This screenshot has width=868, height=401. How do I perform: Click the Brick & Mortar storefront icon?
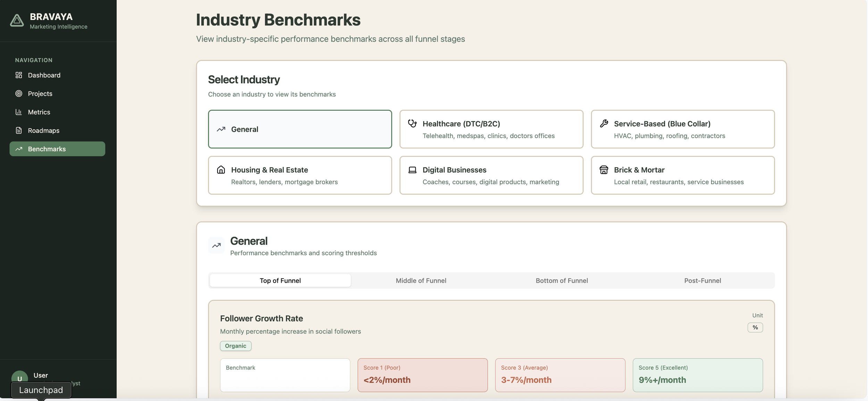click(604, 170)
